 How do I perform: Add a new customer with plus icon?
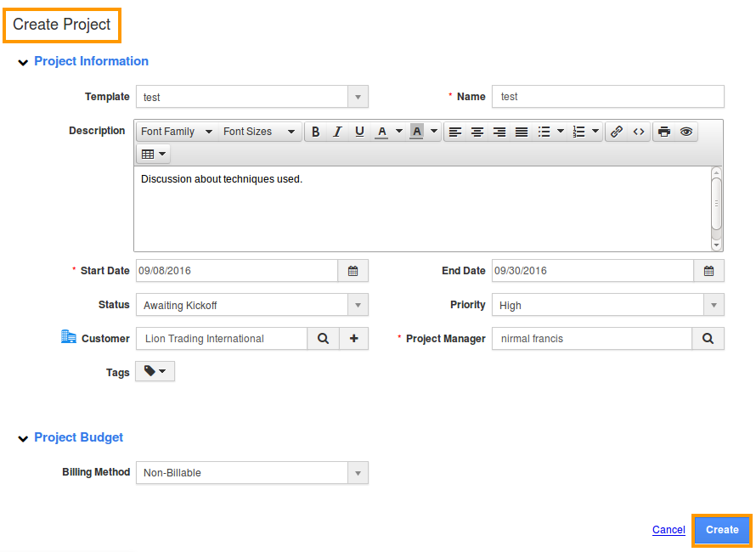(354, 339)
